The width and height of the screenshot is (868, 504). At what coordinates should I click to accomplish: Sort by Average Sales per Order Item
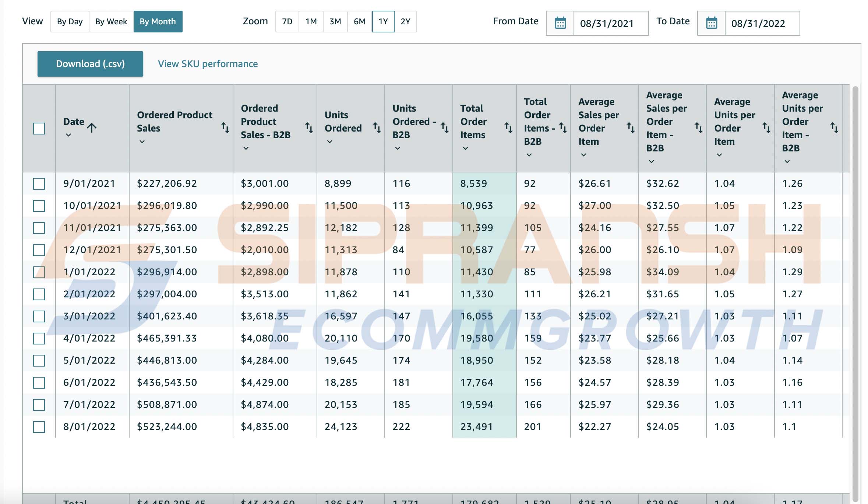[630, 128]
